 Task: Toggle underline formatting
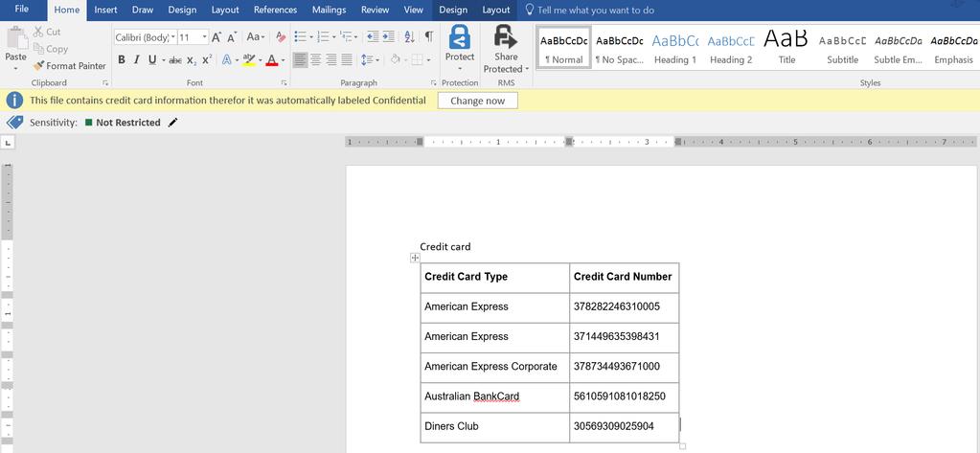tap(152, 60)
